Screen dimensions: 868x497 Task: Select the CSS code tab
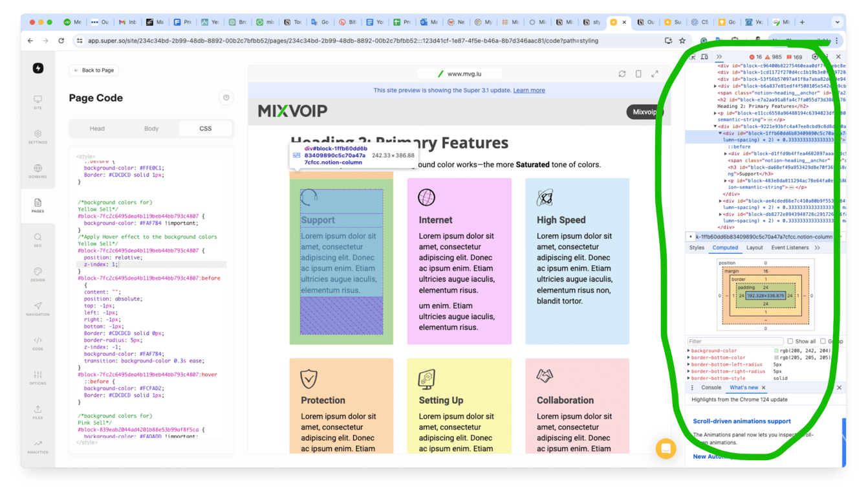(206, 129)
